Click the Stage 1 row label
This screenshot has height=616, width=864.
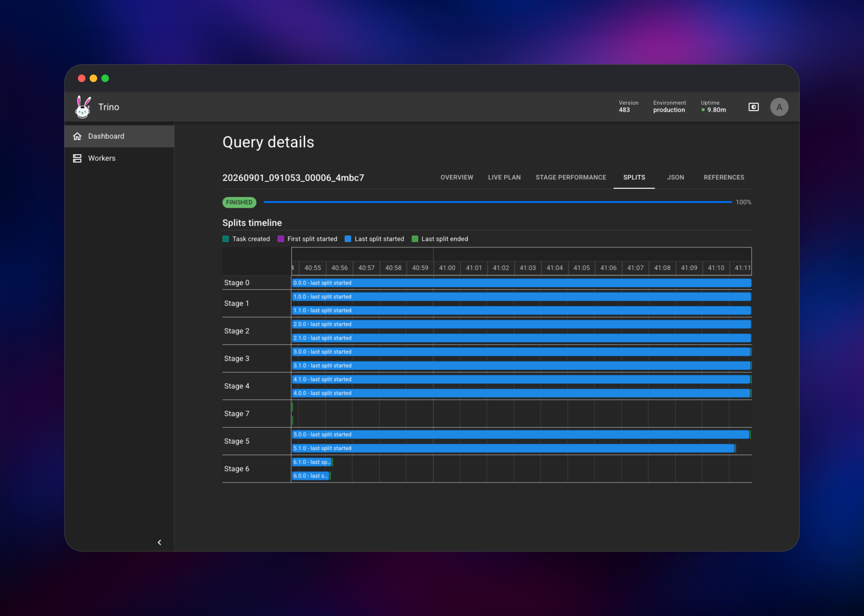pos(237,303)
